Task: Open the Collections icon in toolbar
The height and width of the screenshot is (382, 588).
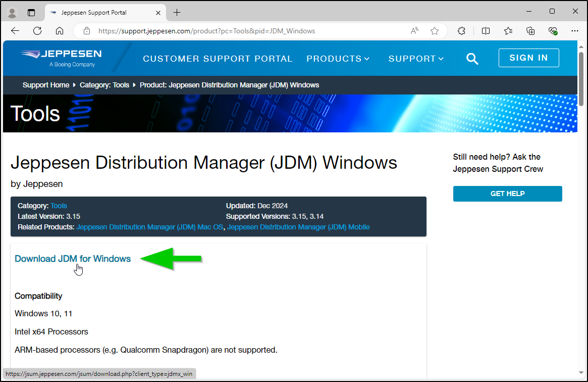Action: (530, 31)
